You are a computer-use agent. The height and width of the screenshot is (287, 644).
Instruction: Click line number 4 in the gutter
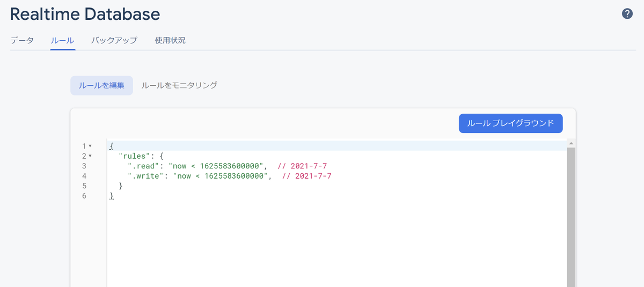click(x=84, y=176)
